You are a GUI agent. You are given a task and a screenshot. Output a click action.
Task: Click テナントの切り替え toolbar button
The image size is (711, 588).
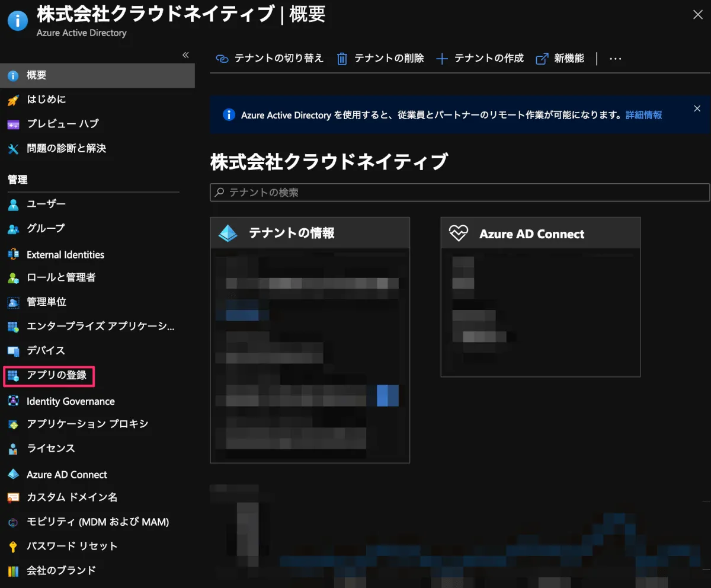pyautogui.click(x=270, y=58)
